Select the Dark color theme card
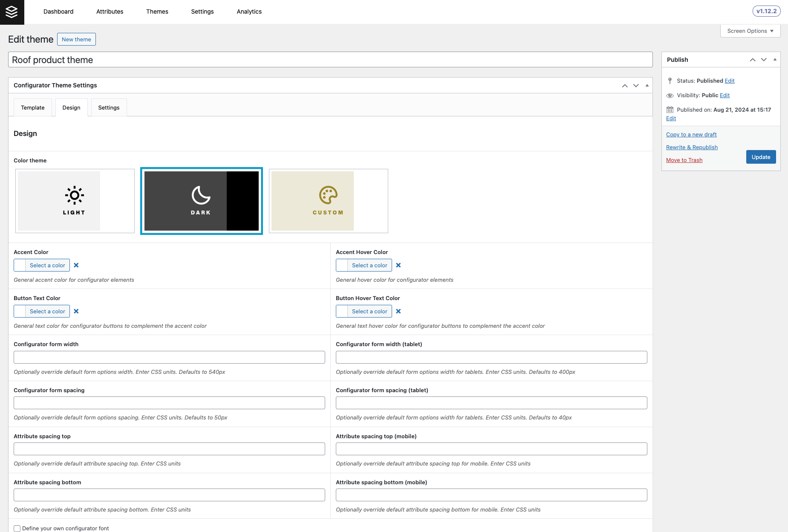The image size is (788, 532). click(202, 201)
